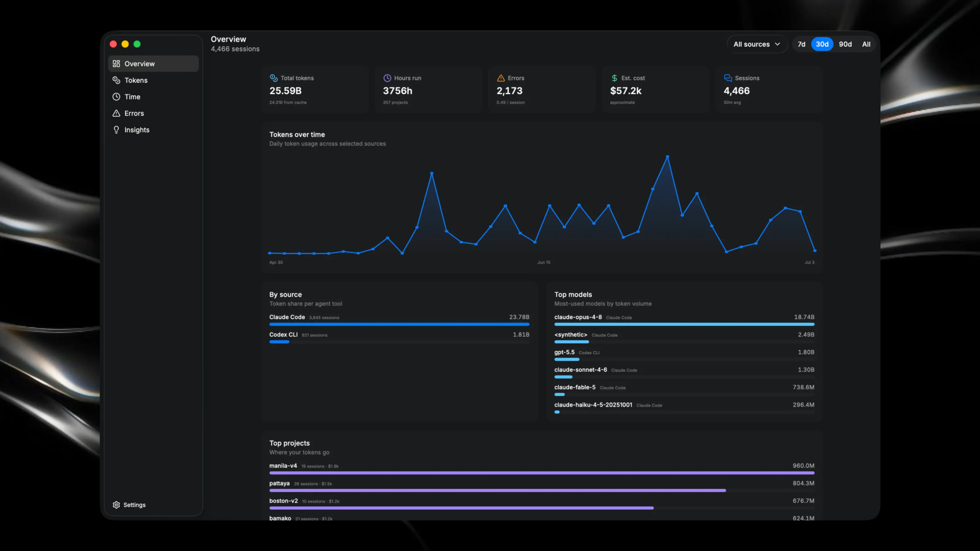
Task: Switch range to 7d
Action: coord(801,44)
